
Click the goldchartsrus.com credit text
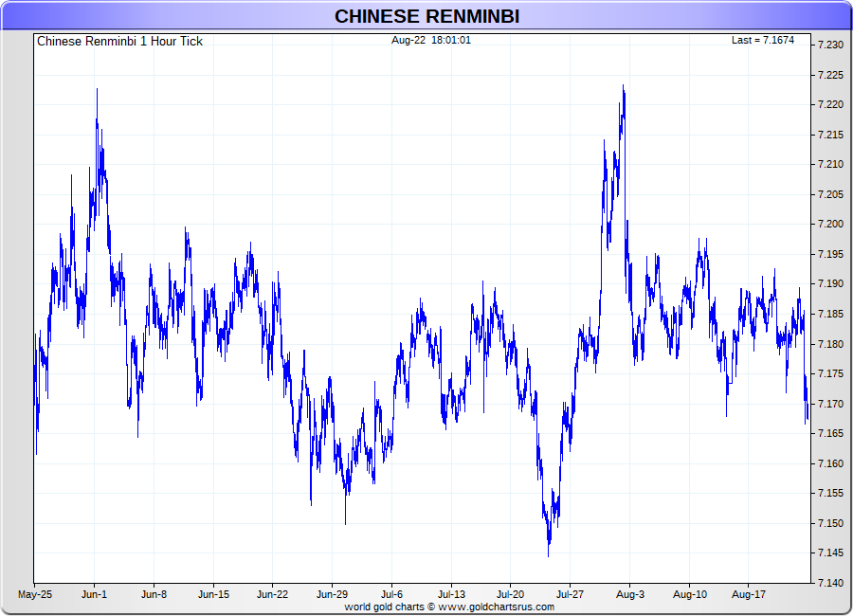[x=449, y=607]
